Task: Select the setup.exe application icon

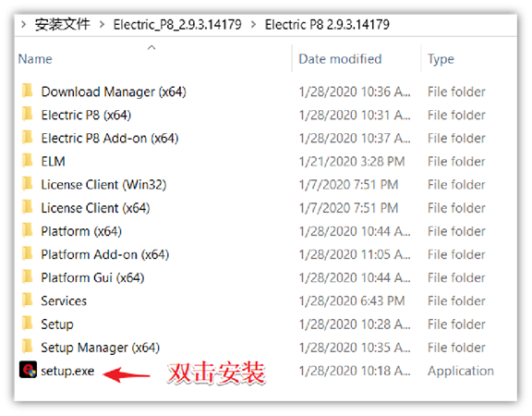Action: point(28,370)
